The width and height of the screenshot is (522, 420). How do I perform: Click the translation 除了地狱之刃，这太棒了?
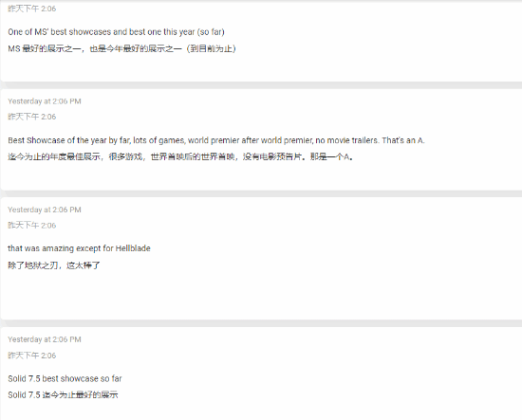coord(54,265)
